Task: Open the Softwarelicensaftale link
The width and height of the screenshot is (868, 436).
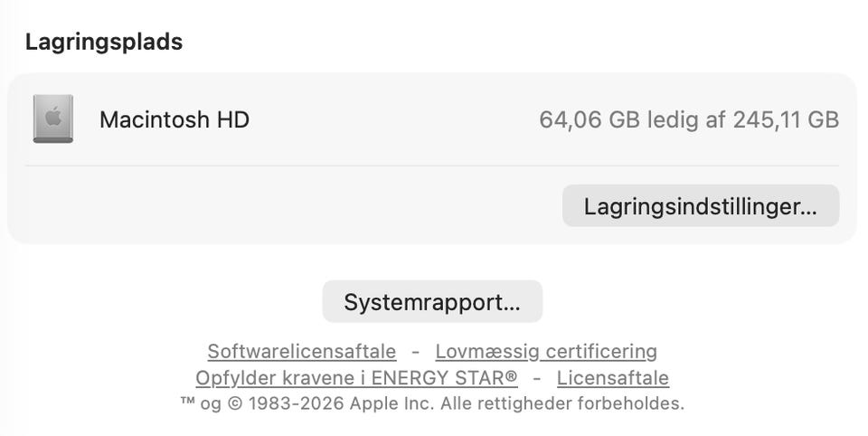Action: 301,351
